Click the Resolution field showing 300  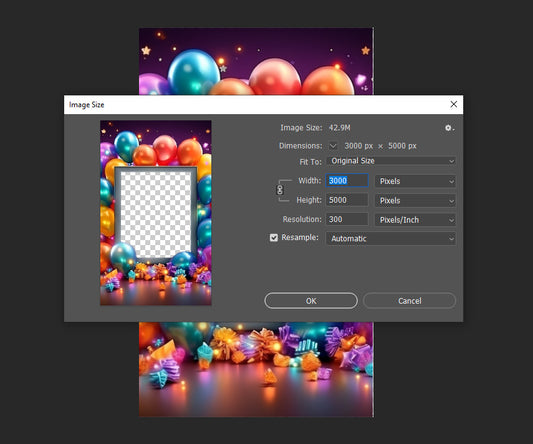(x=347, y=219)
